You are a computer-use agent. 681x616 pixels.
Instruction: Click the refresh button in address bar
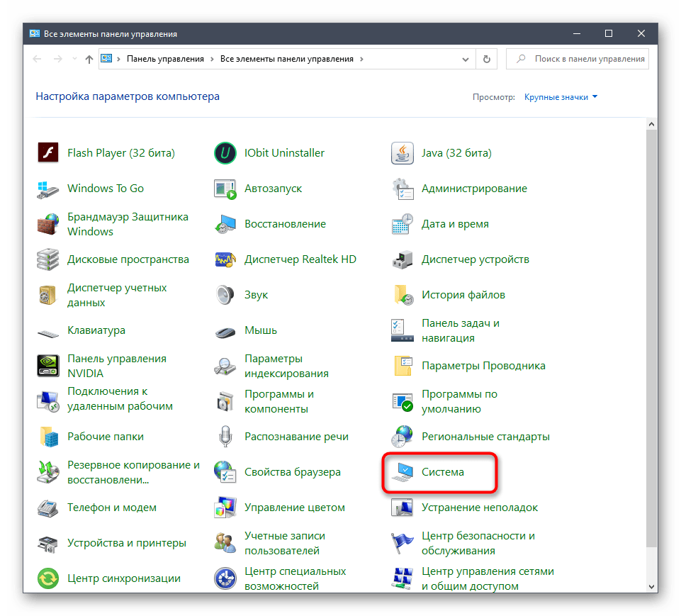[x=486, y=60]
